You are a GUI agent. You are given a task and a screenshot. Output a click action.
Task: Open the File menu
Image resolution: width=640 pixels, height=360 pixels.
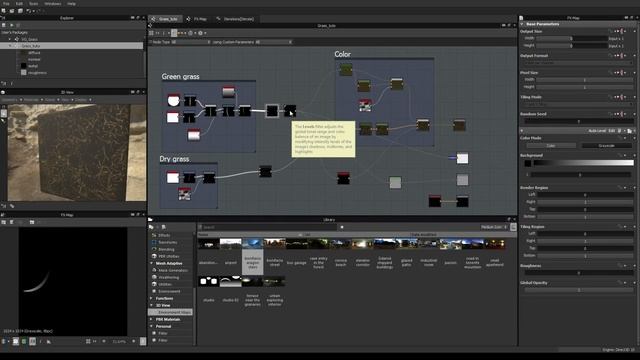tap(6, 4)
